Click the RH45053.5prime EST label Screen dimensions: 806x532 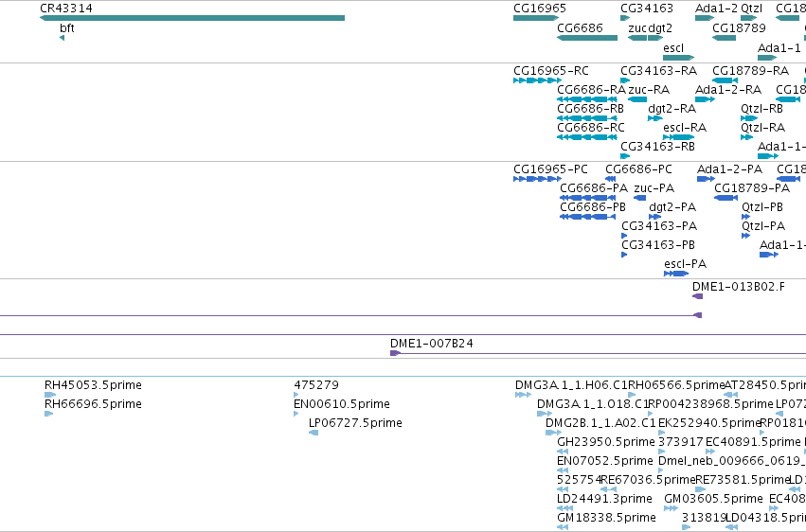[x=93, y=385]
